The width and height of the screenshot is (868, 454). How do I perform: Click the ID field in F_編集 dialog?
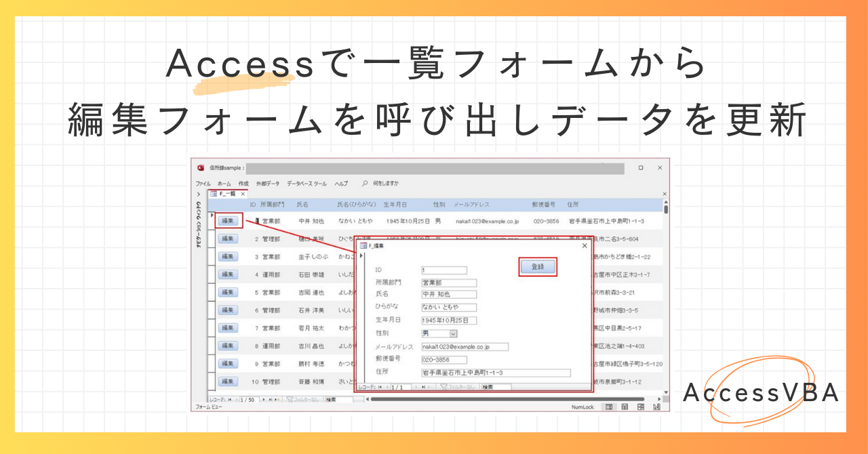pos(444,270)
